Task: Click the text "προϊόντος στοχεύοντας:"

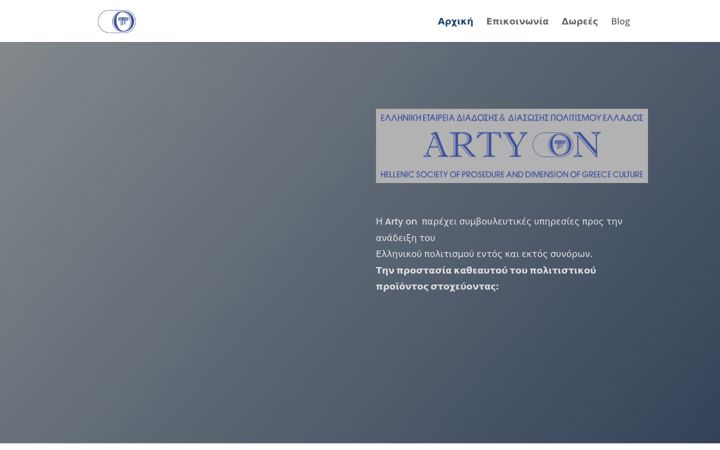Action: click(x=437, y=287)
